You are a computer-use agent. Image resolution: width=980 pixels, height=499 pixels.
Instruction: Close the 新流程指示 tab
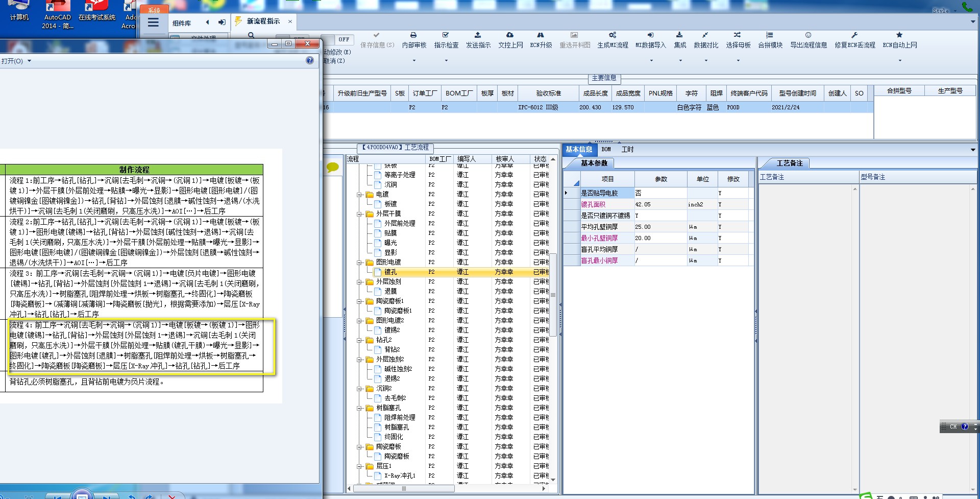point(290,21)
